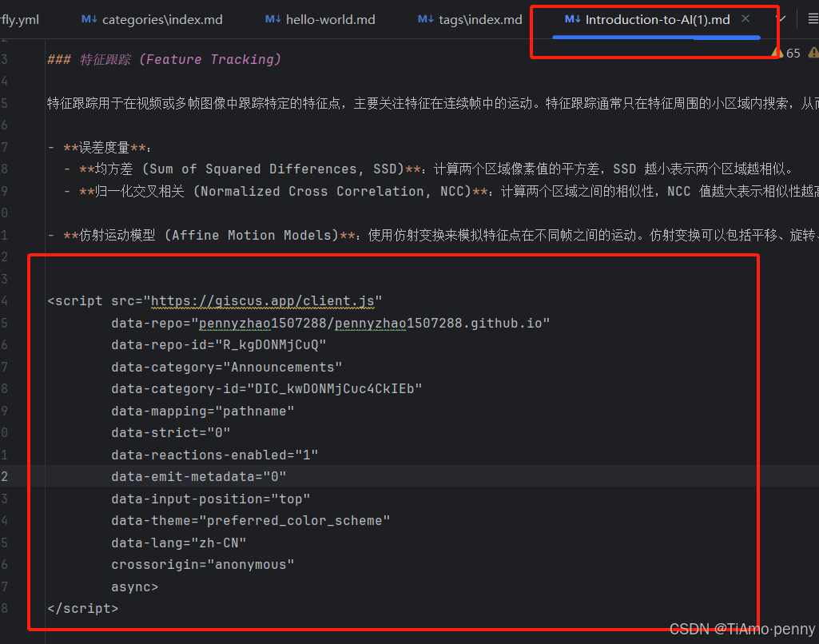Open the 65 warnings inspection indicator
This screenshot has width=819, height=644.
coord(785,54)
